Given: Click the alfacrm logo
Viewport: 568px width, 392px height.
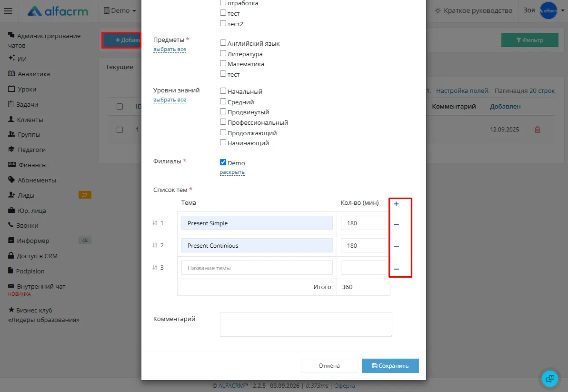Looking at the screenshot, I should pos(58,11).
